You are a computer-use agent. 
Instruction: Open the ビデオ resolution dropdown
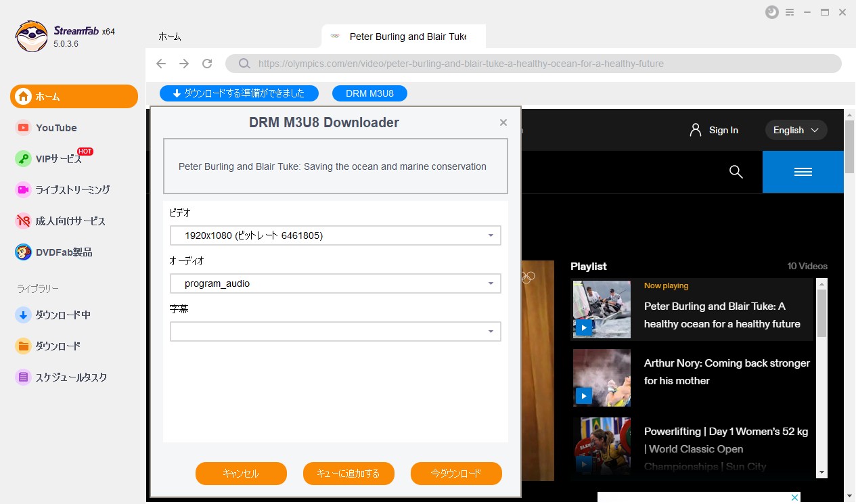pos(336,235)
